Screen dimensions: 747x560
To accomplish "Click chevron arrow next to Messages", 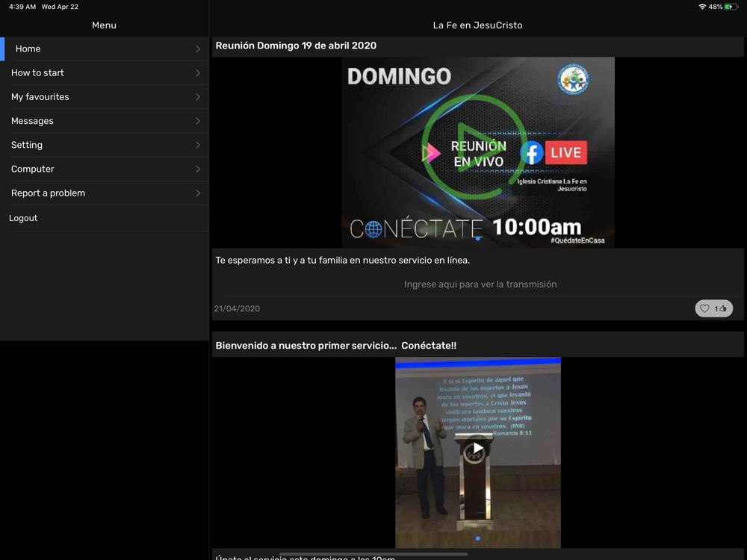I will click(x=198, y=121).
